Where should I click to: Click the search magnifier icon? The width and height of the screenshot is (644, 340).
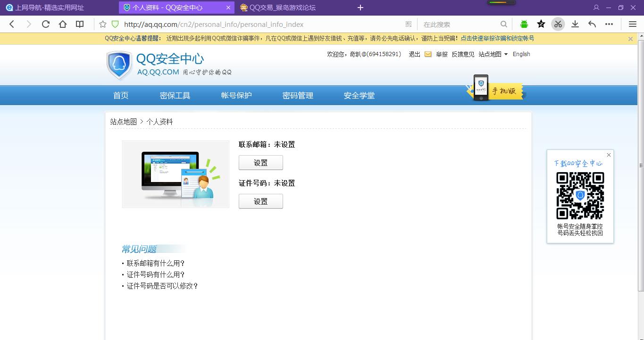[x=504, y=24]
